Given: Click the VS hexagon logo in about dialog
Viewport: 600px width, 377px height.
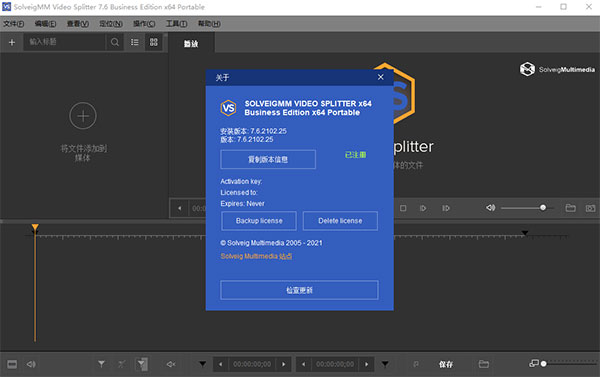Looking at the screenshot, I should click(228, 108).
